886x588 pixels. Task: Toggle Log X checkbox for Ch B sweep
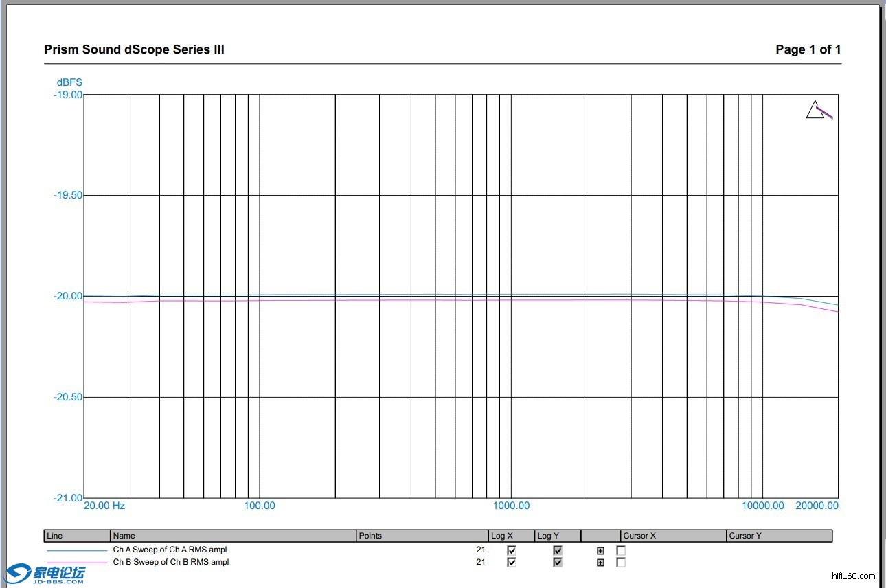pyautogui.click(x=511, y=563)
